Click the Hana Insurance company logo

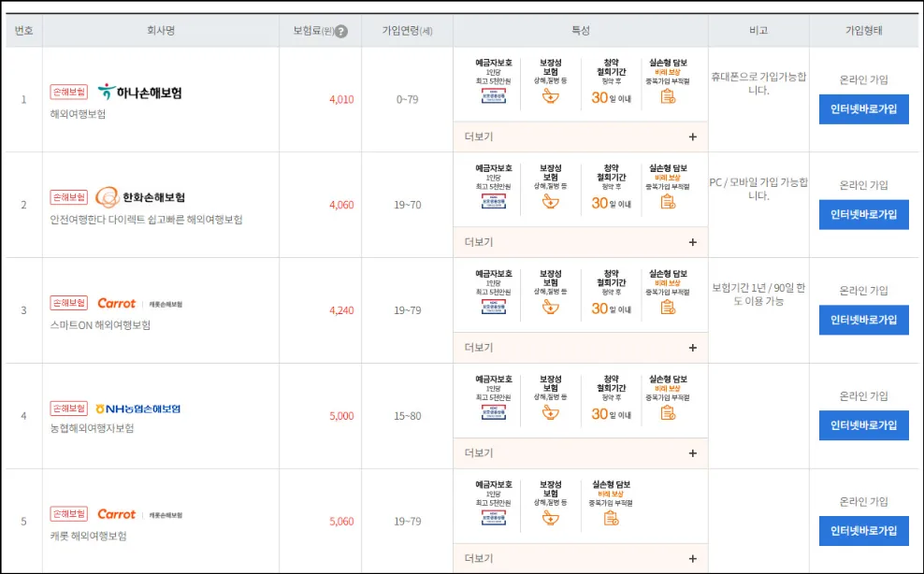tap(139, 92)
